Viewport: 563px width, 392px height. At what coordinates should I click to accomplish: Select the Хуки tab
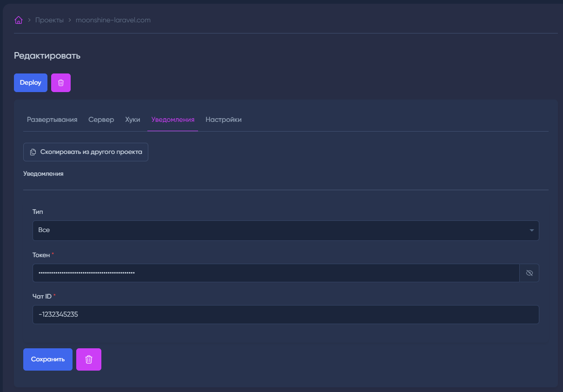pyautogui.click(x=132, y=120)
